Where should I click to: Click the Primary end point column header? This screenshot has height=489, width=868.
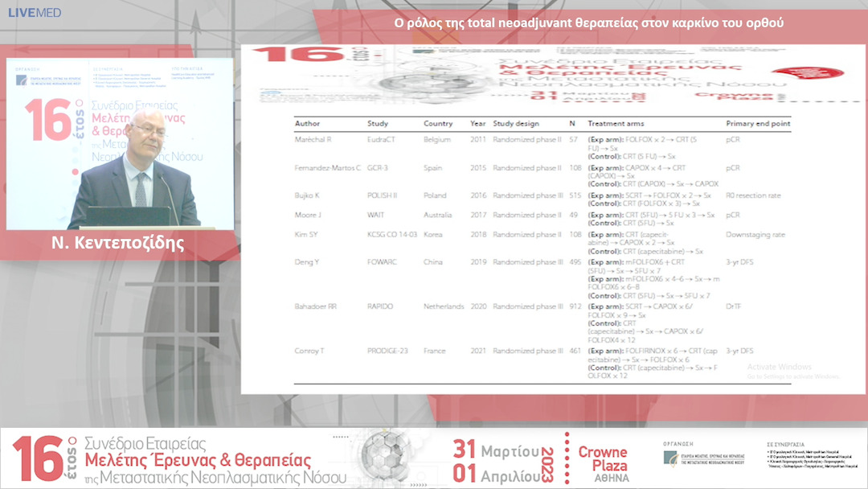point(758,124)
